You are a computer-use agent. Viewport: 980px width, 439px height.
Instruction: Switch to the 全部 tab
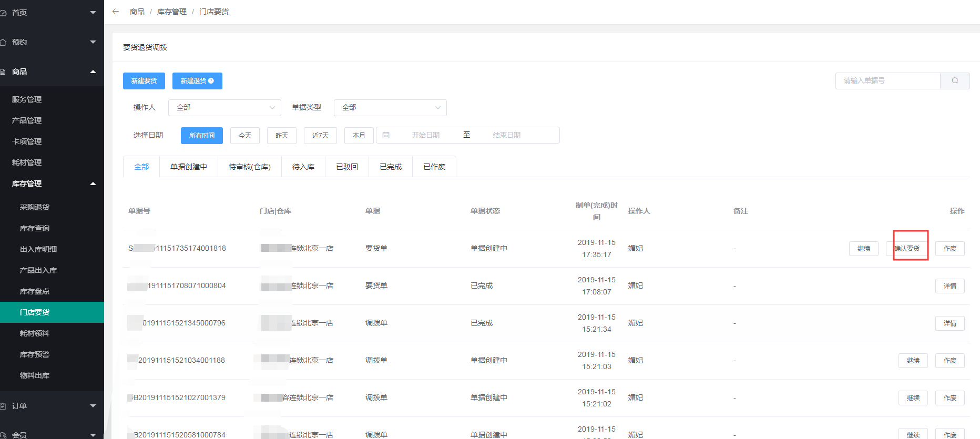point(141,167)
